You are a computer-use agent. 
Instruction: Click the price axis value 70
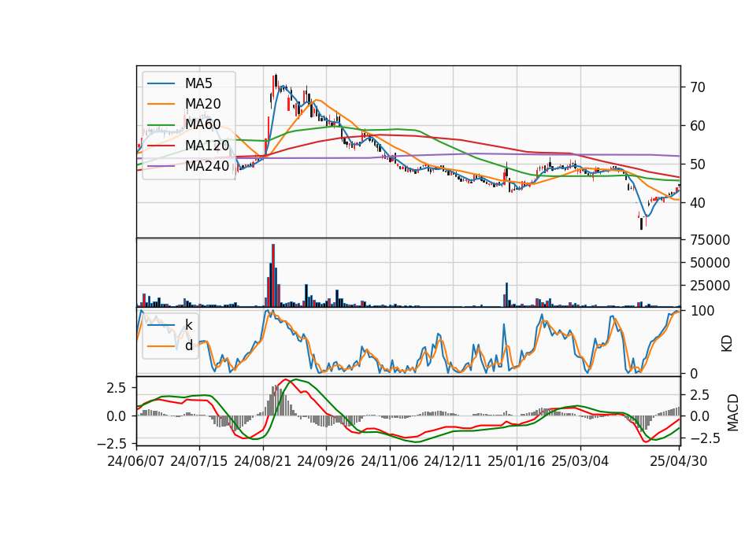click(x=697, y=87)
